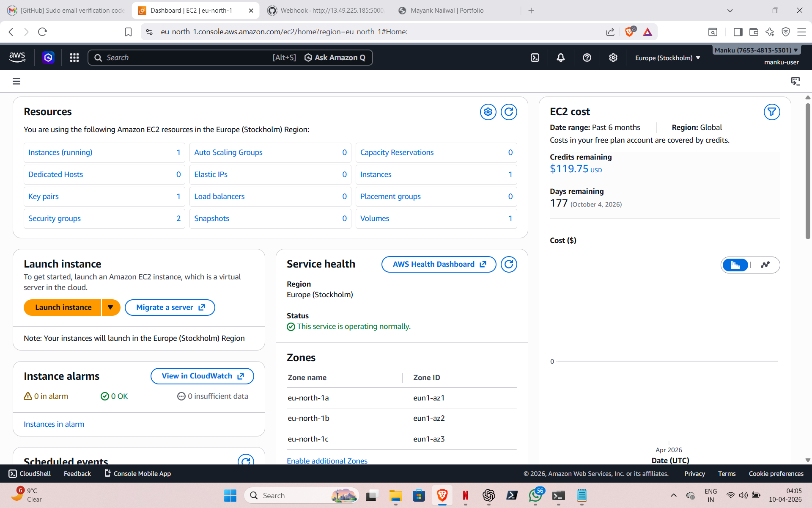Open the notifications bell
Viewport: 812px width, 508px height.
[561, 58]
